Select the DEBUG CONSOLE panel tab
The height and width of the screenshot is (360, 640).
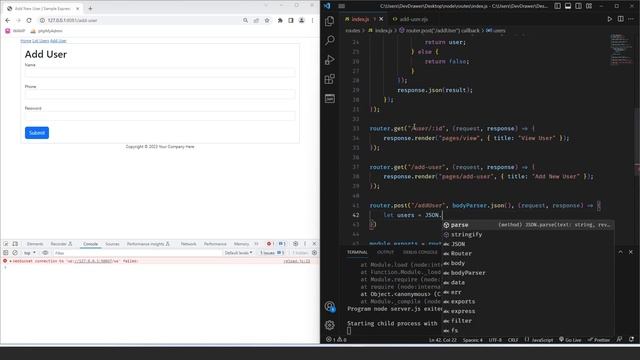point(420,252)
